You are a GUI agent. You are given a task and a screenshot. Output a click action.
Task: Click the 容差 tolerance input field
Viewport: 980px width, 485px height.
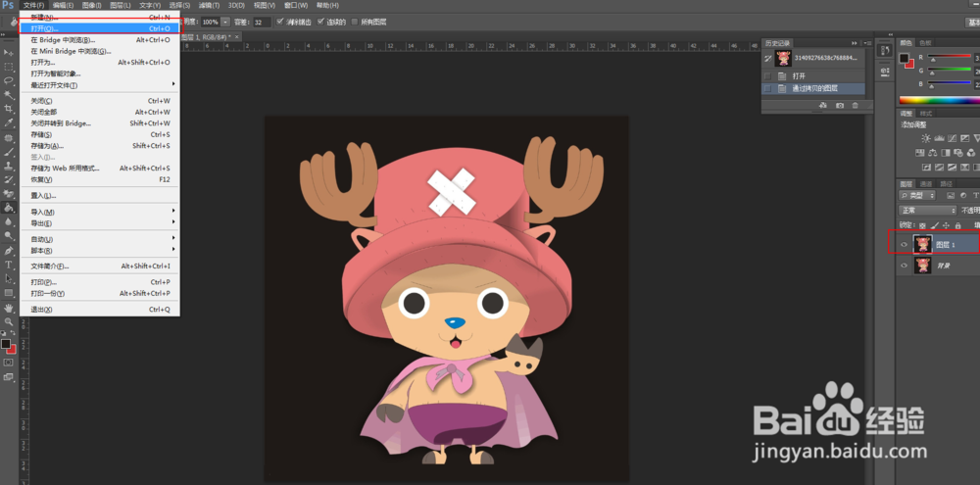click(x=262, y=22)
